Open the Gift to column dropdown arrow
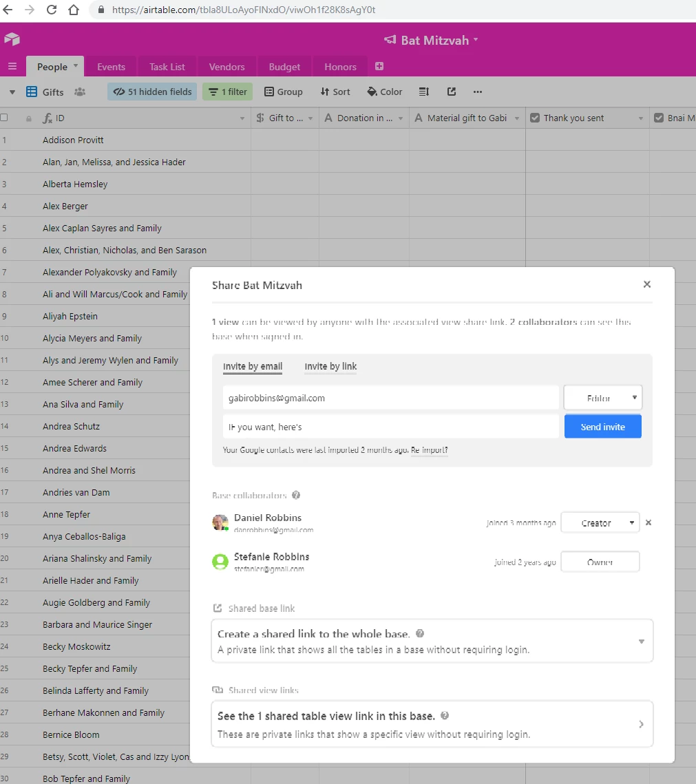 (x=310, y=118)
